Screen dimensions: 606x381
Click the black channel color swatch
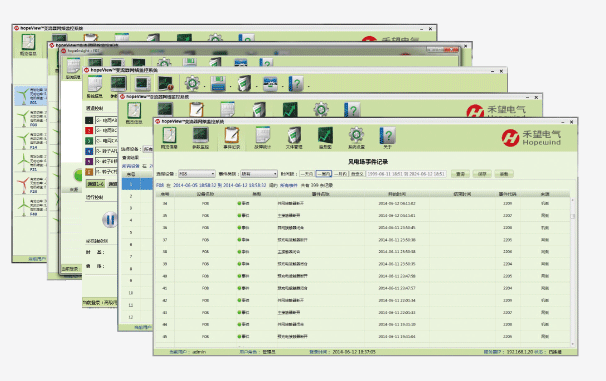coord(89,121)
